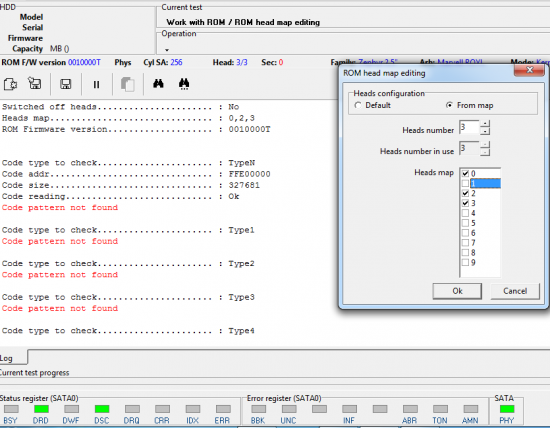This screenshot has height=428, width=550.
Task: Increase Heads number with up arrow
Action: [485, 123]
